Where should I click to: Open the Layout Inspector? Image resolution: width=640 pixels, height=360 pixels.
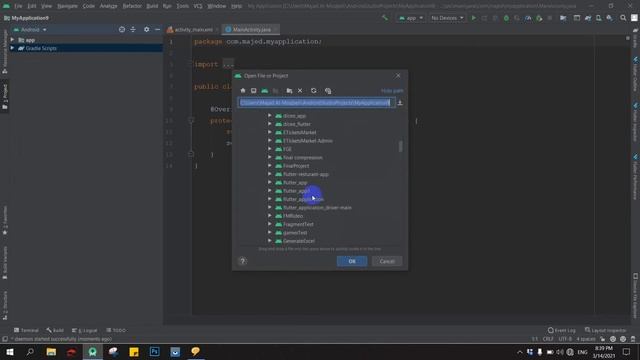pyautogui.click(x=605, y=330)
